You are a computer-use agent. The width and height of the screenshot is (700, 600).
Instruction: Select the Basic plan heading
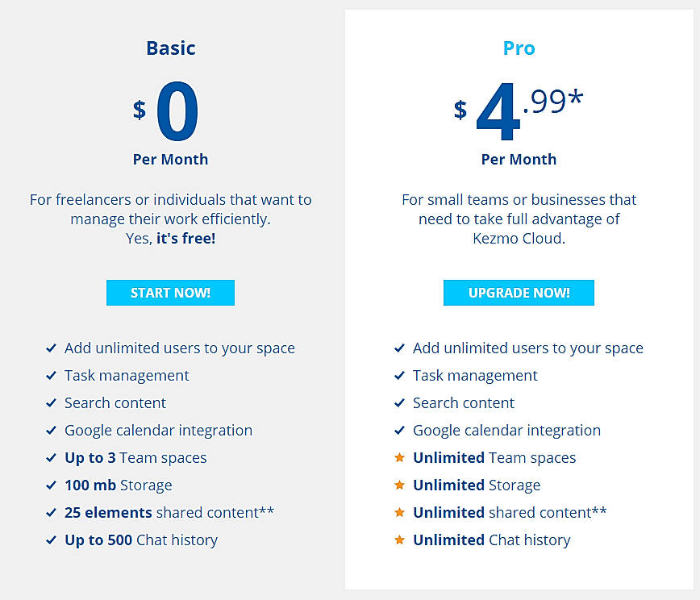click(x=170, y=48)
